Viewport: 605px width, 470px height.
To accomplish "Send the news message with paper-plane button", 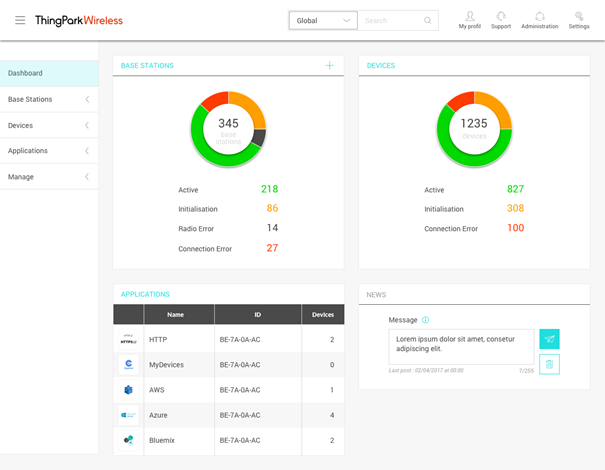I will click(549, 339).
